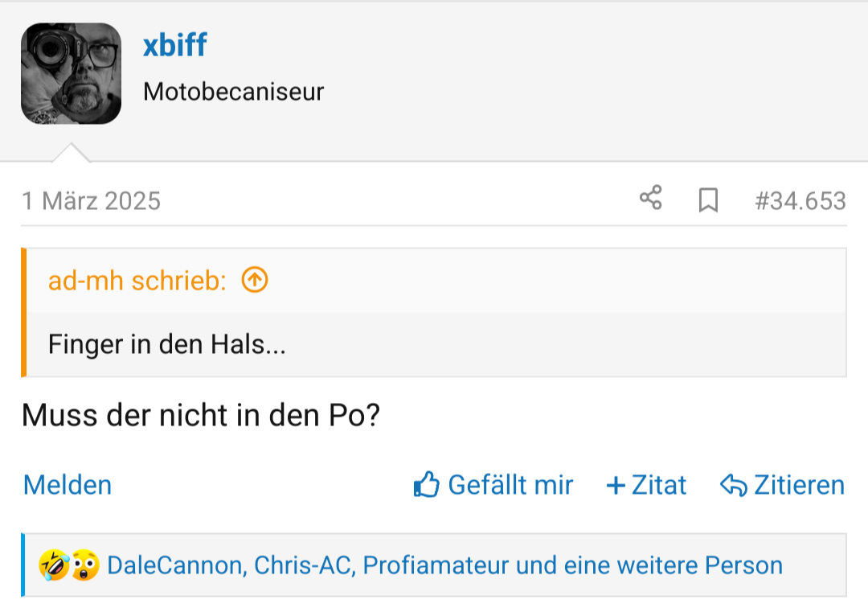Click the shocked face emoji reaction

point(84,565)
